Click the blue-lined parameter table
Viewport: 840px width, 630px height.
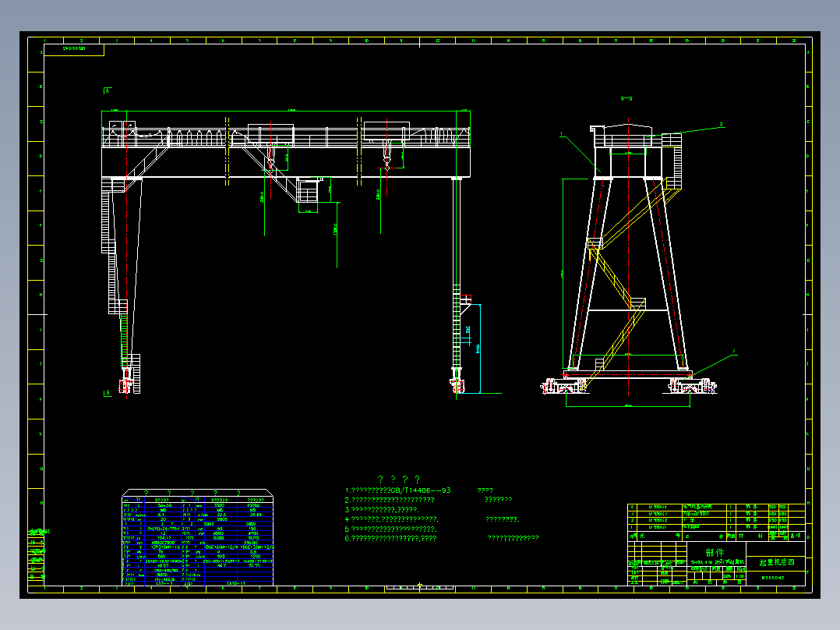198,538
